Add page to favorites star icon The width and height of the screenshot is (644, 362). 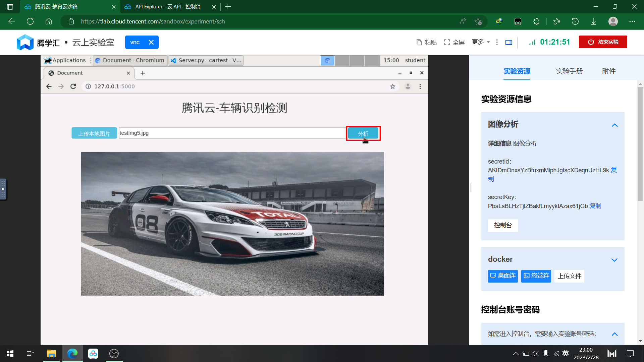point(478,21)
